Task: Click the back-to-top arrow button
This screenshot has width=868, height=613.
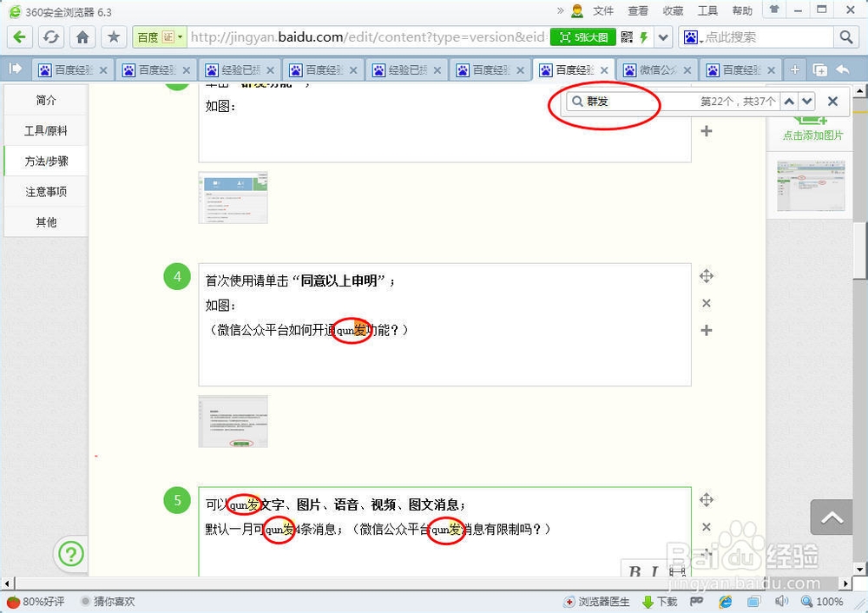Action: (x=832, y=517)
